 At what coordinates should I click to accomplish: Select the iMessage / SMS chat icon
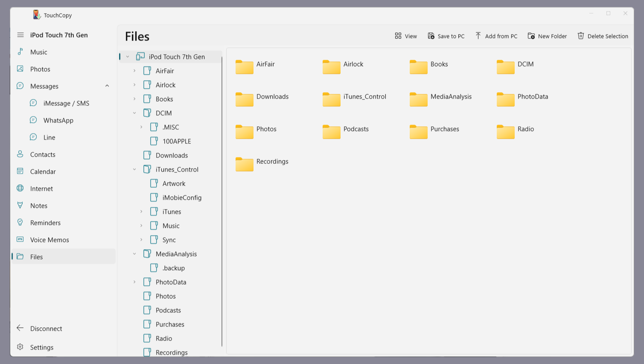33,103
